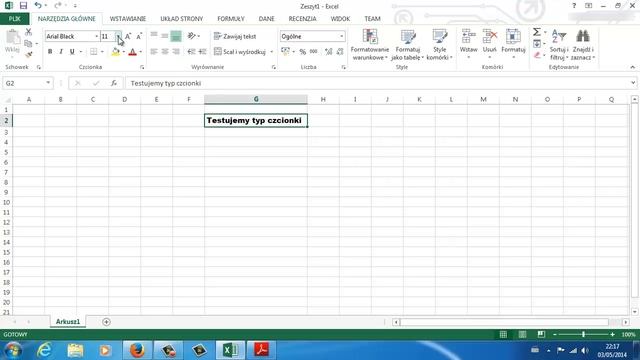Screen dimensions: 640x360
Task: Open the Liczba dialog launcher
Action: click(343, 67)
